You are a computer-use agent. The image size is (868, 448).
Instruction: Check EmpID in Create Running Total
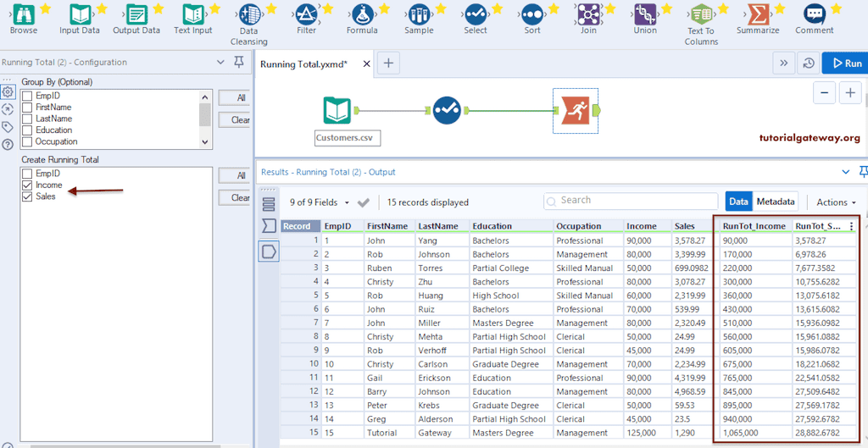coord(26,174)
